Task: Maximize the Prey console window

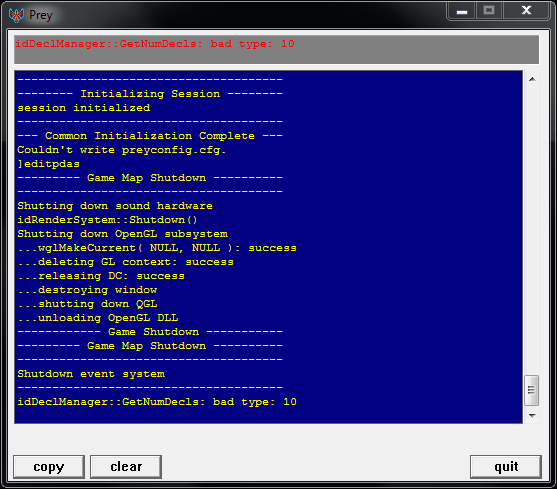Action: 489,11
